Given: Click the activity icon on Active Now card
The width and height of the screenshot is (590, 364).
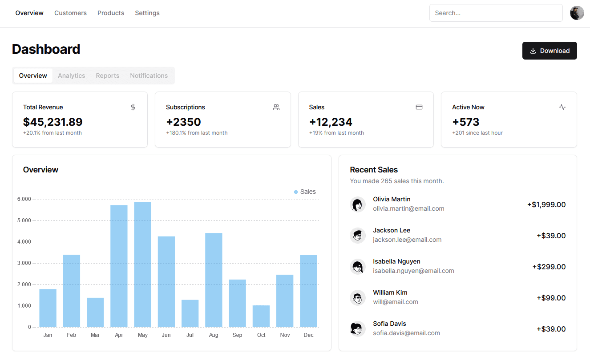Looking at the screenshot, I should coord(562,107).
